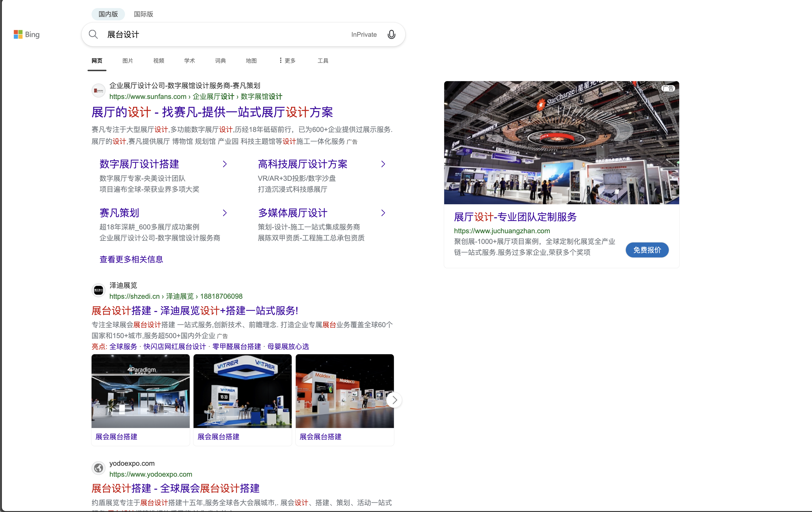Expand chevron next to 多媒体展厅设计
The height and width of the screenshot is (512, 812).
383,213
